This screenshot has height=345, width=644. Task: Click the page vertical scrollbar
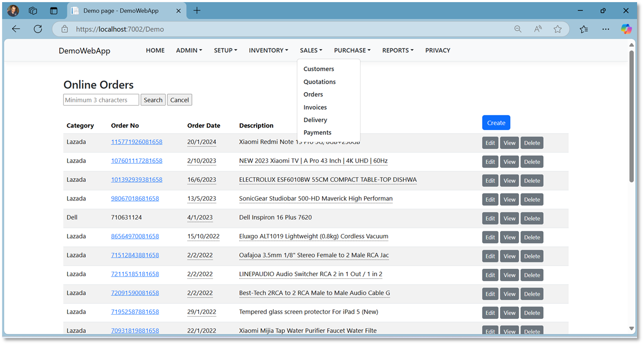[632, 117]
